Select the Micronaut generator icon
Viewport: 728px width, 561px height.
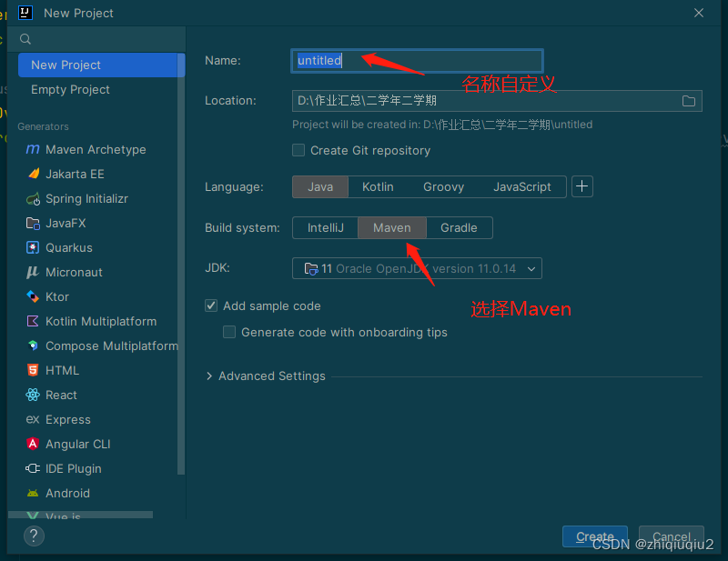[x=33, y=273]
